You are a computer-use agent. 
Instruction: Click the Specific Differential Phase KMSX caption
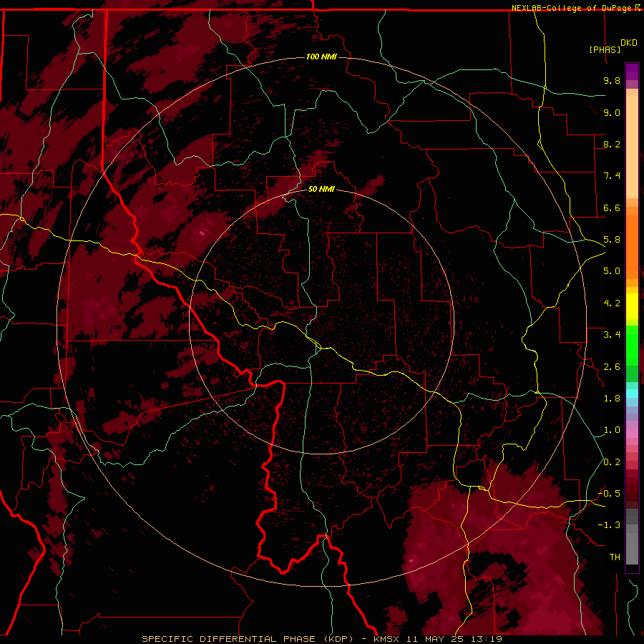[x=322, y=639]
